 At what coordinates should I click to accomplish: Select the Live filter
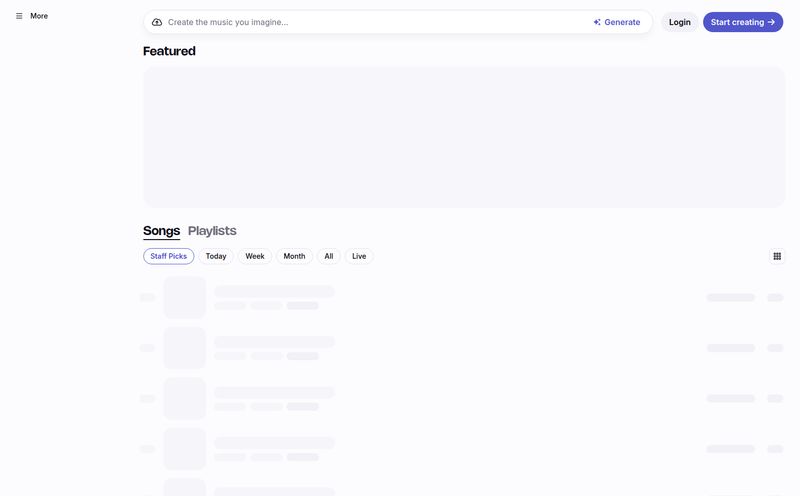pos(359,256)
